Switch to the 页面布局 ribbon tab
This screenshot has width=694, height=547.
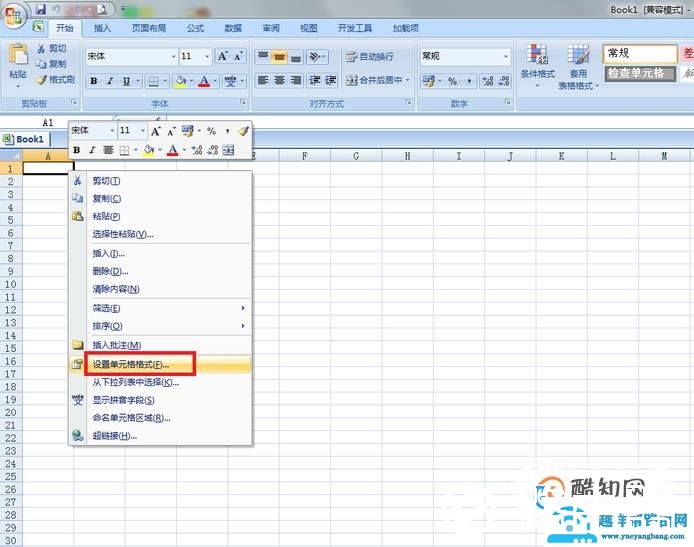[149, 28]
